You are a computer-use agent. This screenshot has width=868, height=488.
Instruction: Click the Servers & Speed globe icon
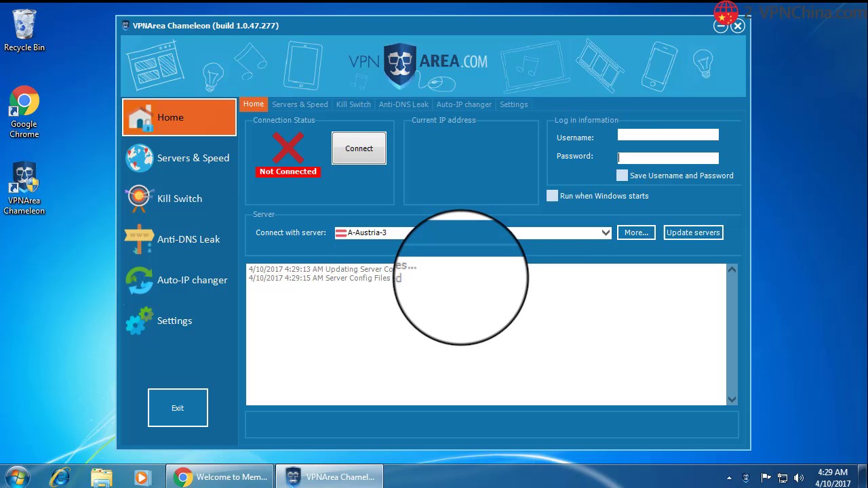click(x=139, y=158)
